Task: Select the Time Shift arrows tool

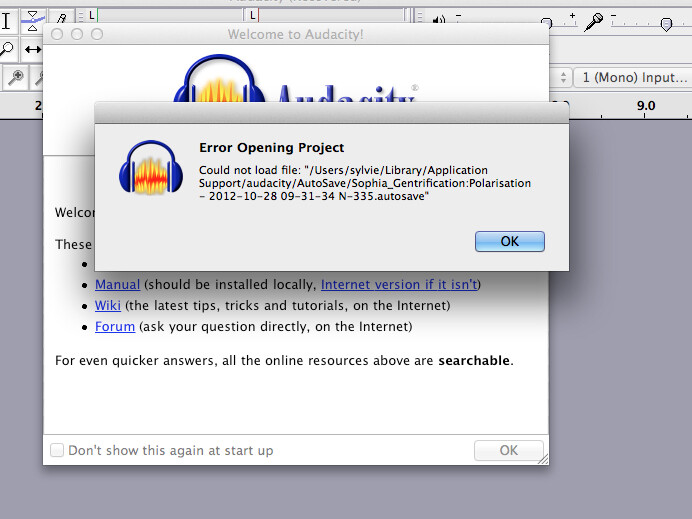Action: click(32, 49)
